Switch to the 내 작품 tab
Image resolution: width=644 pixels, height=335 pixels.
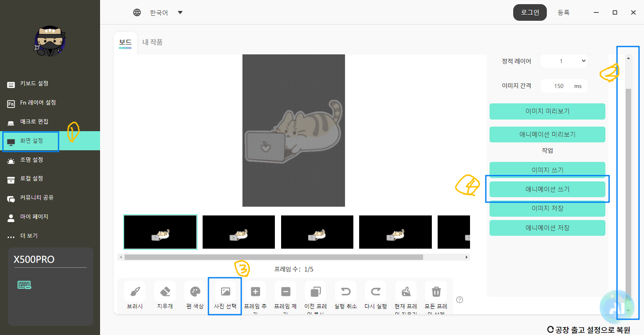point(152,42)
